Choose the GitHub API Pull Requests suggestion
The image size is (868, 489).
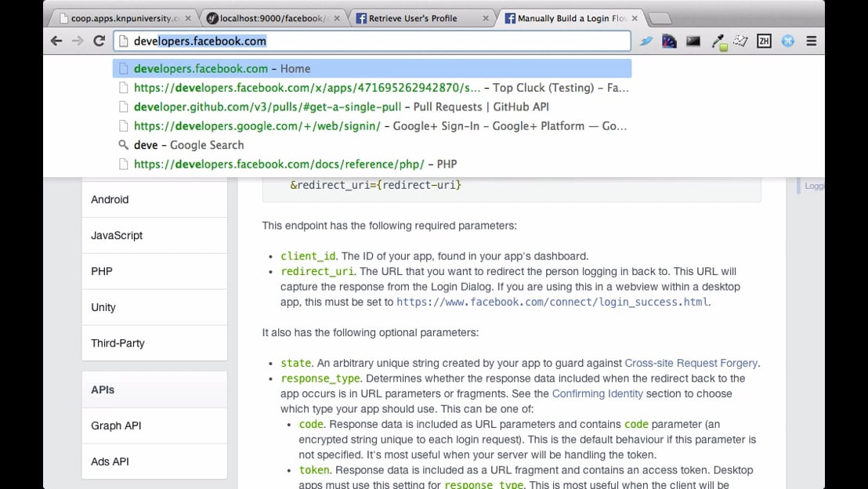pos(372,107)
